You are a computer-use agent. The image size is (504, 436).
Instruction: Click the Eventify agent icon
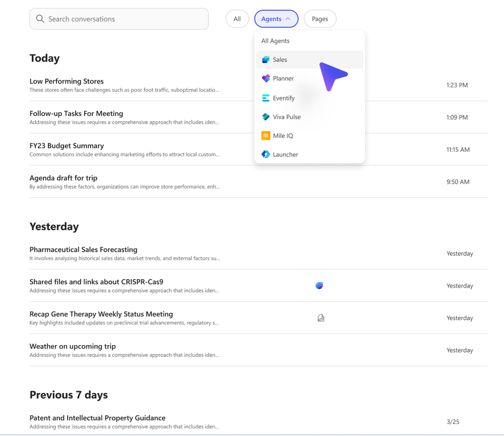(266, 98)
